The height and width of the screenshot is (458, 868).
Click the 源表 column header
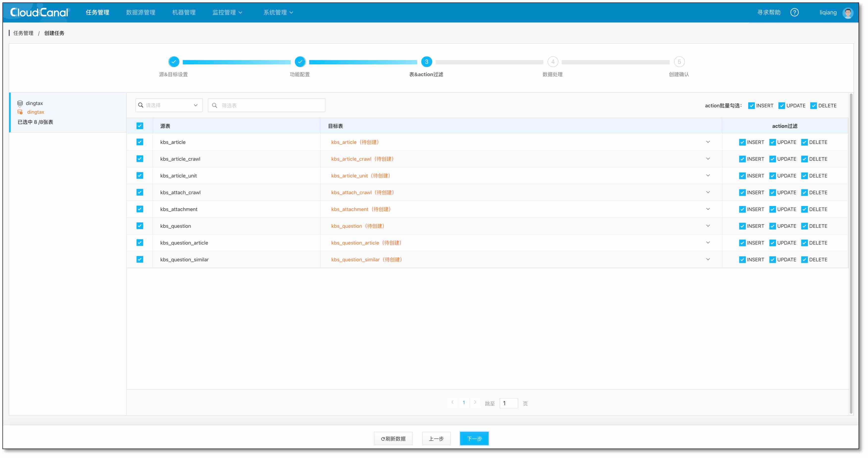click(165, 126)
